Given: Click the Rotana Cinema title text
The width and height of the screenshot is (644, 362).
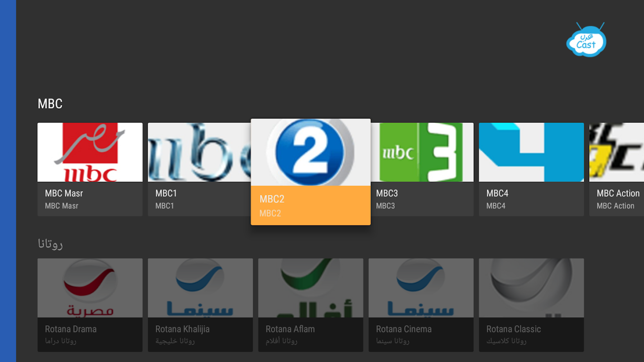Looking at the screenshot, I should coord(404,329).
